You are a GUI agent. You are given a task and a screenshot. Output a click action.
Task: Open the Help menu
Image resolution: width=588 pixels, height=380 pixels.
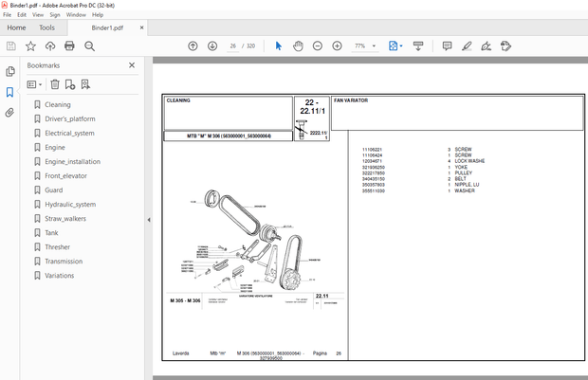[98, 15]
